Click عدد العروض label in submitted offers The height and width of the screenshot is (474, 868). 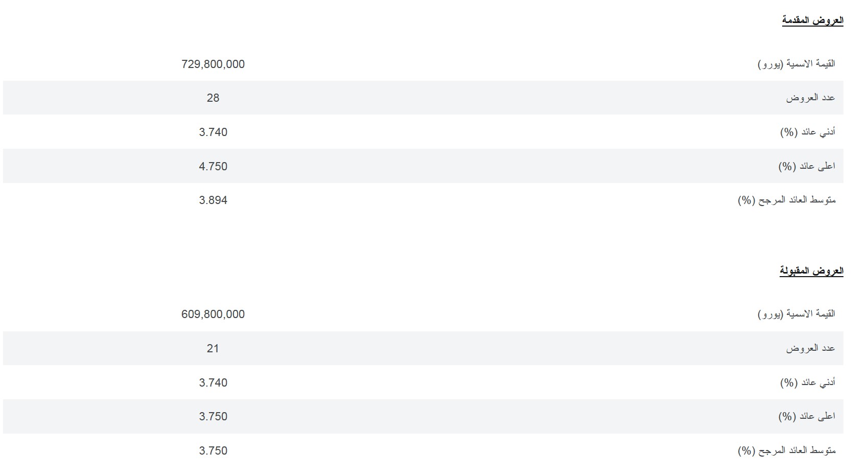pyautogui.click(x=811, y=98)
